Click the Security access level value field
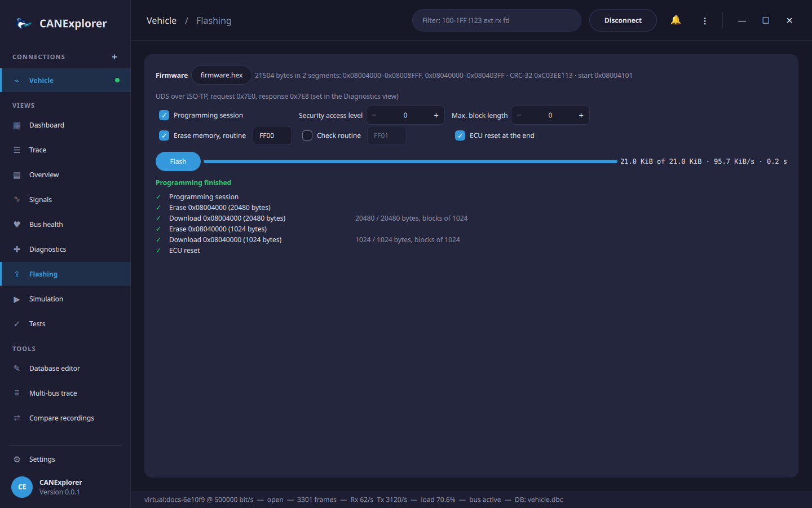The width and height of the screenshot is (812, 508). coord(405,115)
